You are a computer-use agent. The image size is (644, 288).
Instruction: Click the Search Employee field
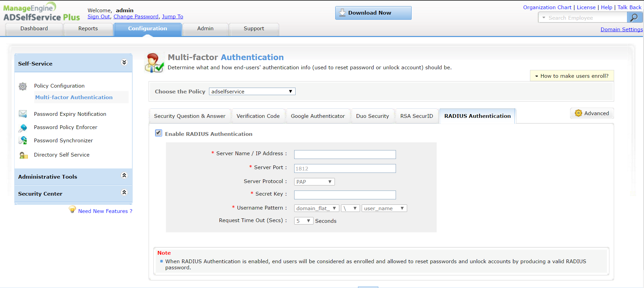click(x=587, y=18)
